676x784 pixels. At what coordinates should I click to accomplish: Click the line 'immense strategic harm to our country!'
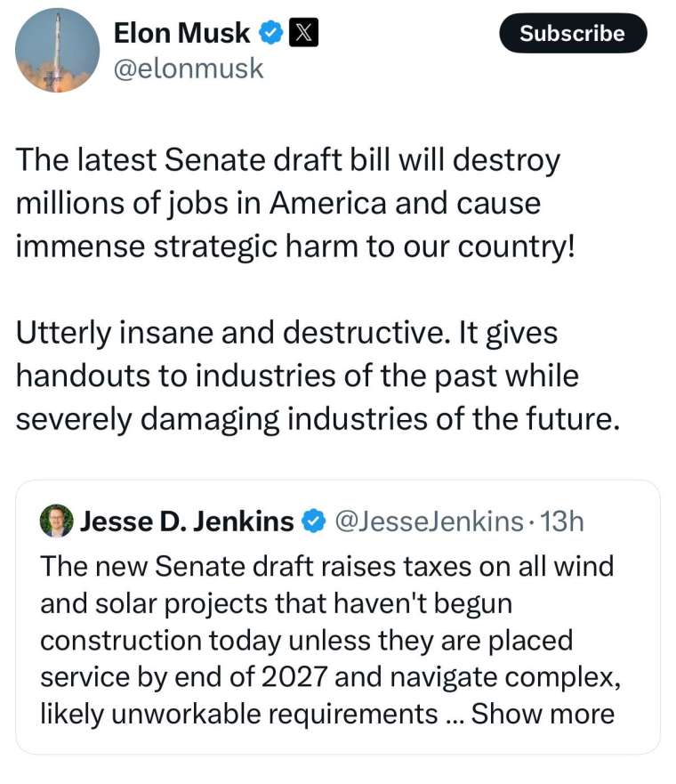tap(295, 247)
